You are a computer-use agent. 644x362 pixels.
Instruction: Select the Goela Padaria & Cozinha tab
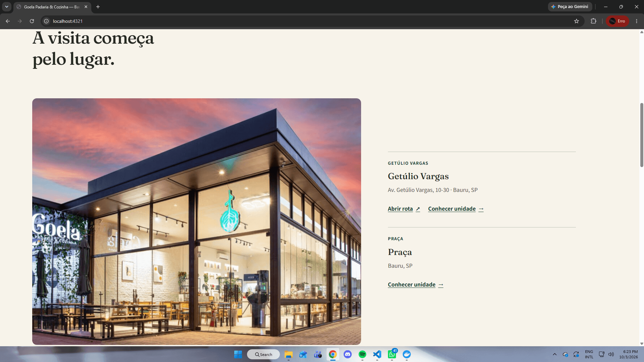point(52,7)
